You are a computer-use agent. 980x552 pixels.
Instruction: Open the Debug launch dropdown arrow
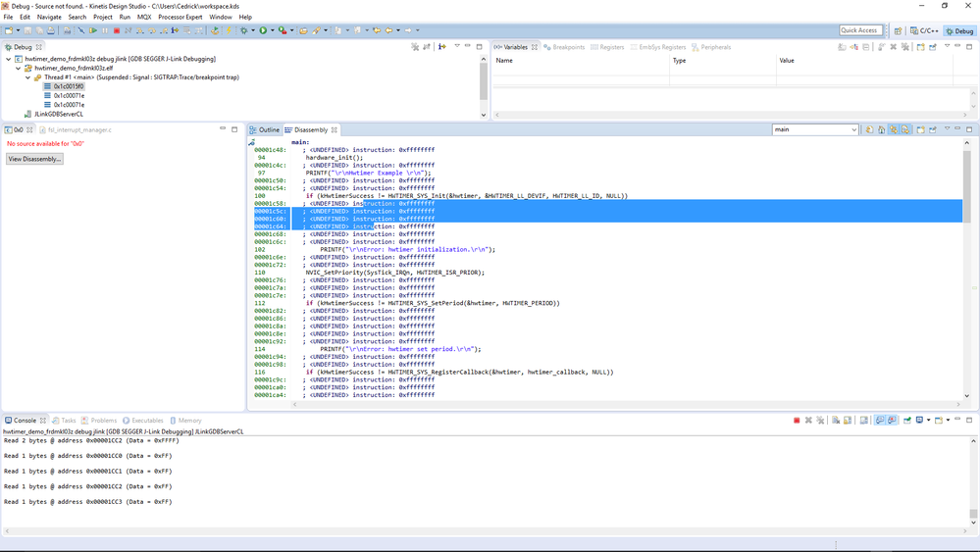pos(252,30)
